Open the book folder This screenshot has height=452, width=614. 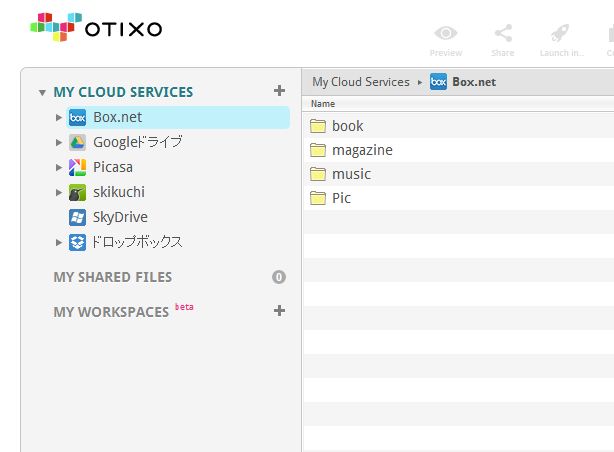click(x=348, y=126)
